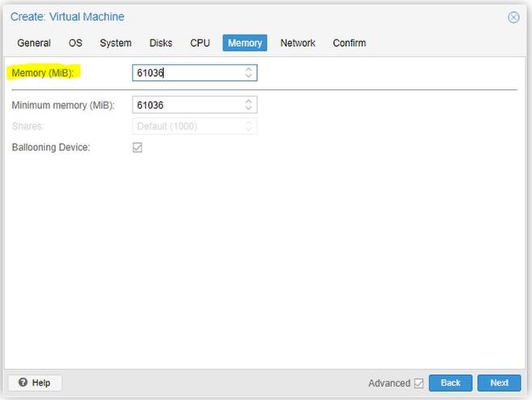Viewport: 532px width, 400px height.
Task: Decrease Minimum memory with down arrow
Action: coord(248,108)
